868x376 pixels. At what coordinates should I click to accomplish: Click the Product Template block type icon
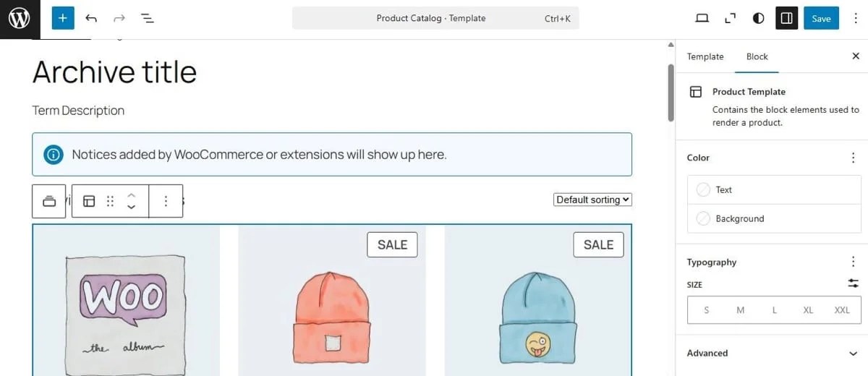point(89,201)
